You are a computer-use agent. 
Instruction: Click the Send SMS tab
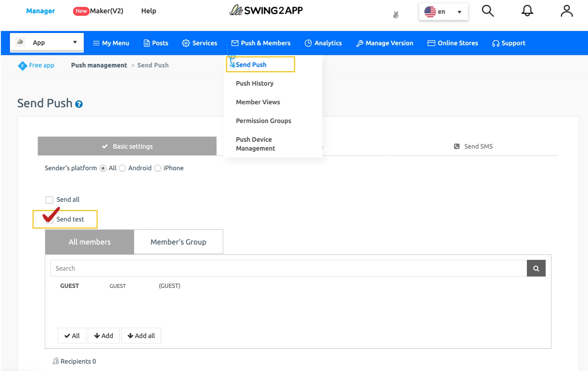pyautogui.click(x=473, y=146)
